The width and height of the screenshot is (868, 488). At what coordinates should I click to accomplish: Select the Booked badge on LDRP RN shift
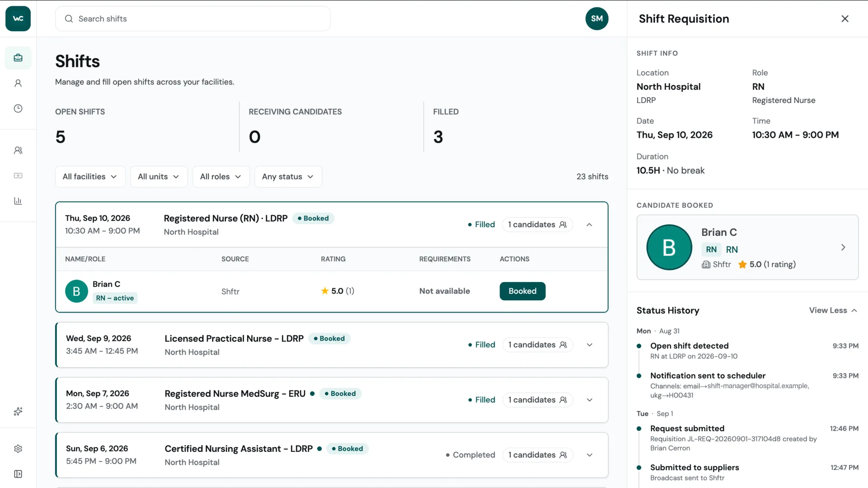pos(313,218)
